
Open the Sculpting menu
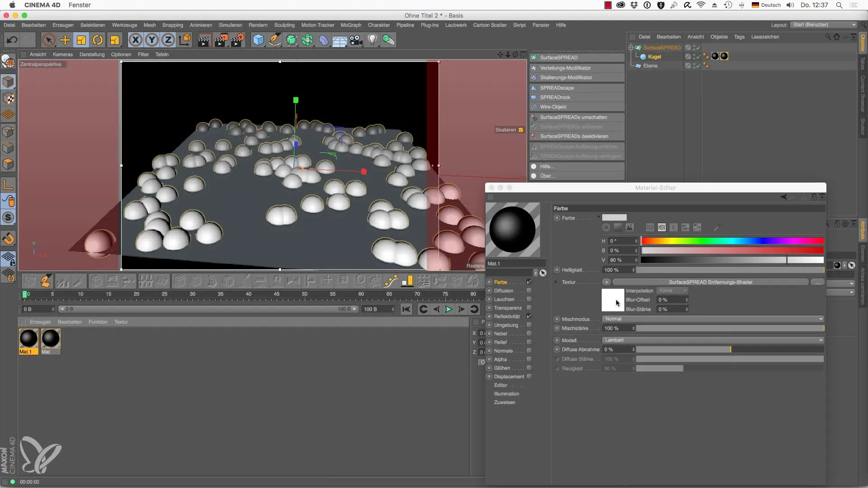pos(284,25)
